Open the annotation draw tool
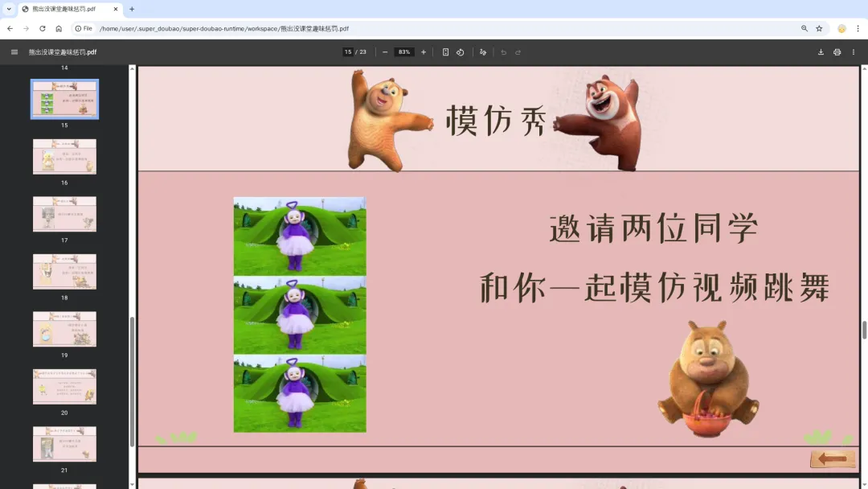Screen dimensions: 868x489 click(x=483, y=52)
